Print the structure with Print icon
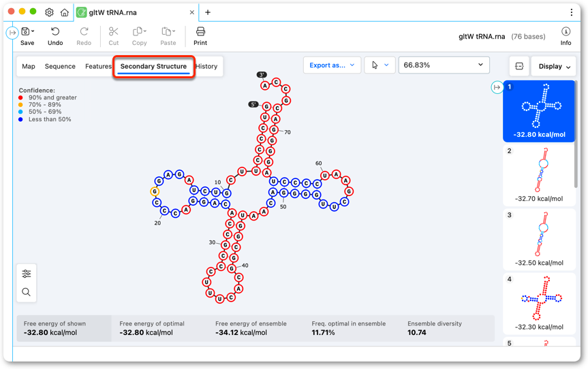The width and height of the screenshot is (588, 369). coord(200,31)
